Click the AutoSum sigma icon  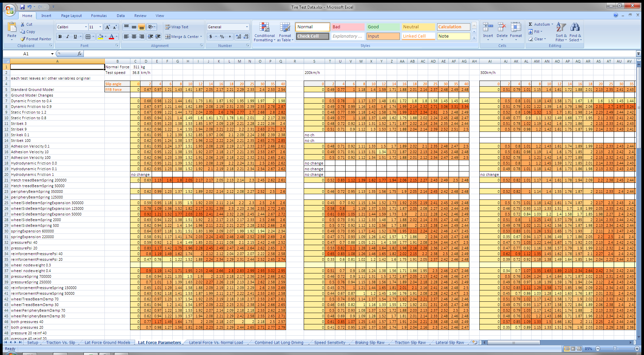click(x=531, y=24)
